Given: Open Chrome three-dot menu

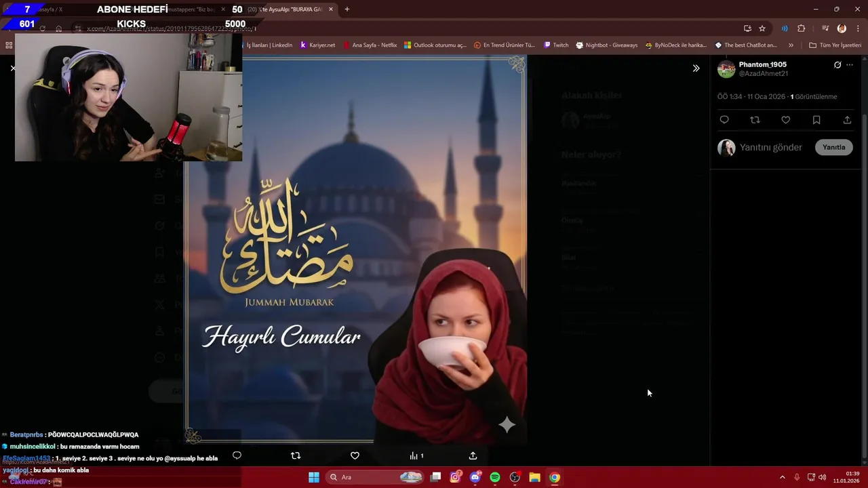Looking at the screenshot, I should pos(858,28).
